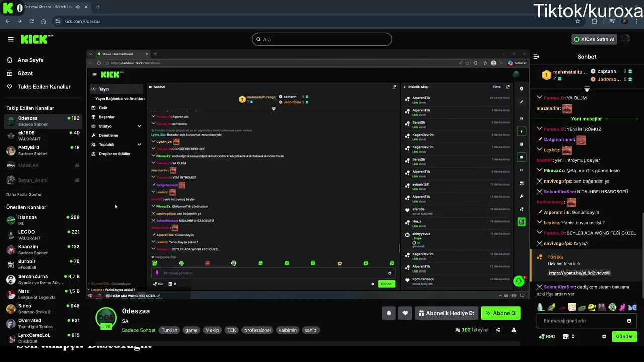Open Takip Edilen Kanallar page

pyautogui.click(x=39, y=87)
